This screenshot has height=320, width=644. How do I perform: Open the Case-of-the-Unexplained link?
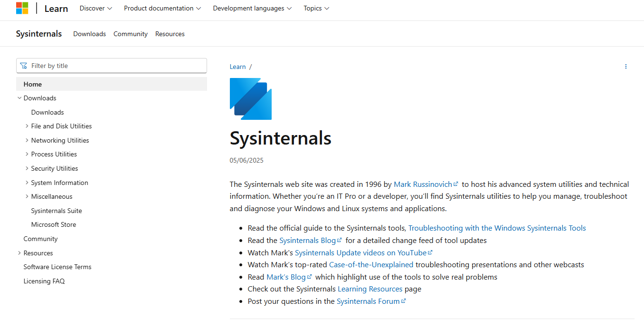[371, 264]
